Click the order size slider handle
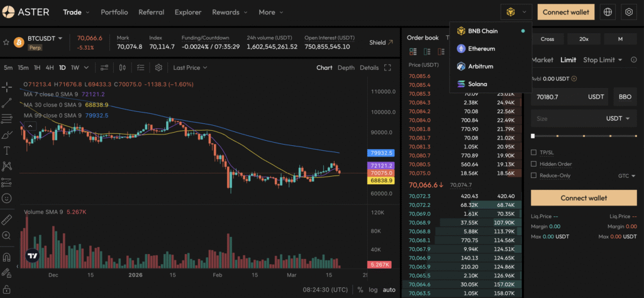 coord(533,136)
